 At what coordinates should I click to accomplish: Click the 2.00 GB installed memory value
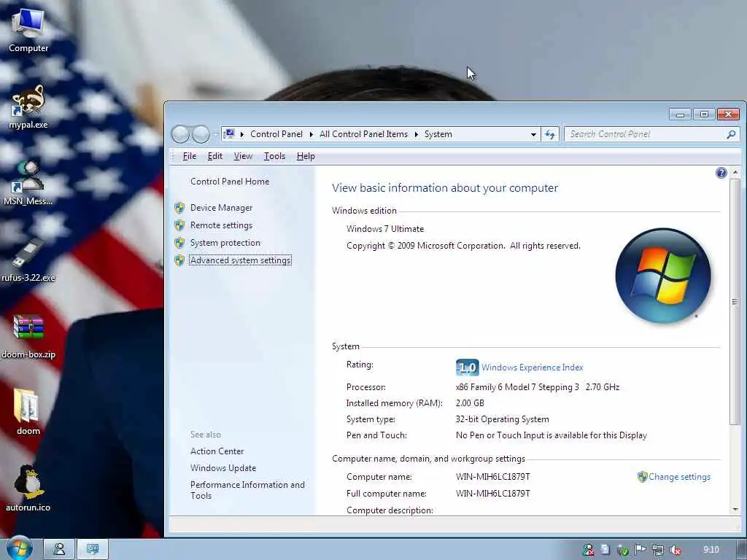470,402
